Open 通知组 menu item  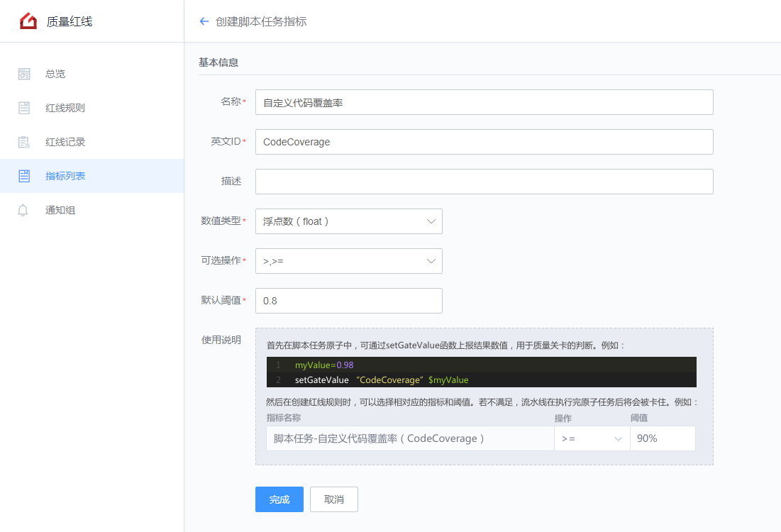click(60, 210)
